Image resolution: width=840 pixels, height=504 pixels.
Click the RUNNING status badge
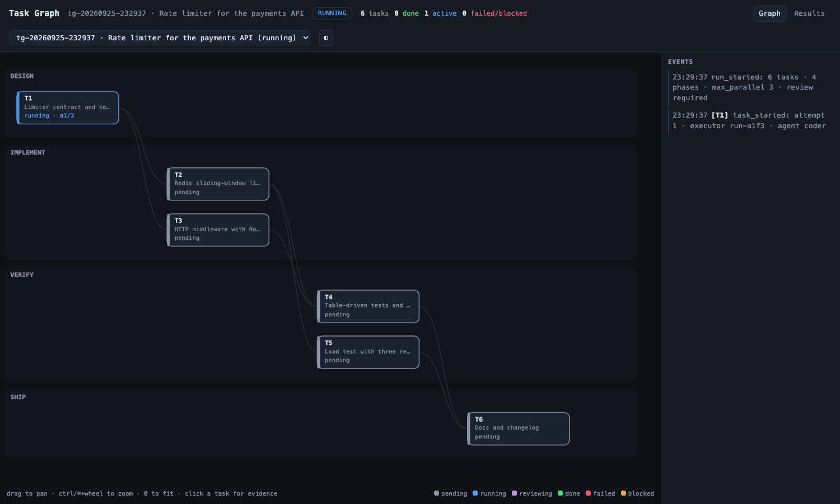point(332,13)
